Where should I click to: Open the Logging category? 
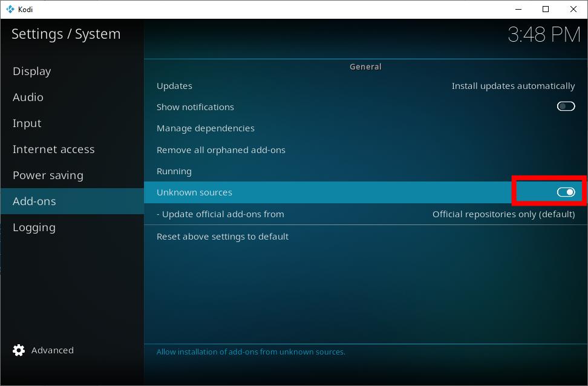pos(72,227)
